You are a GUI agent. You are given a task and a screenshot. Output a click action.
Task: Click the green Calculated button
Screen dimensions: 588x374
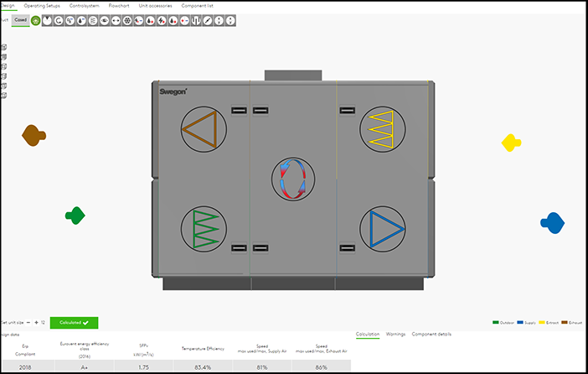click(x=74, y=322)
